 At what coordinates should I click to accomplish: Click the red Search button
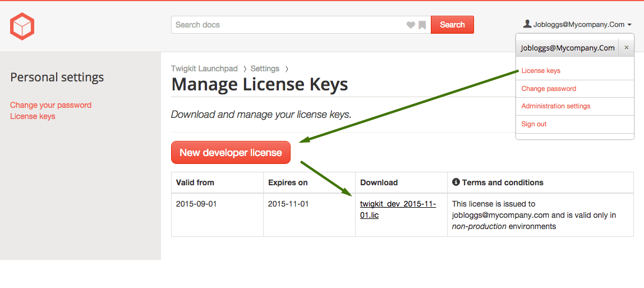tap(452, 25)
